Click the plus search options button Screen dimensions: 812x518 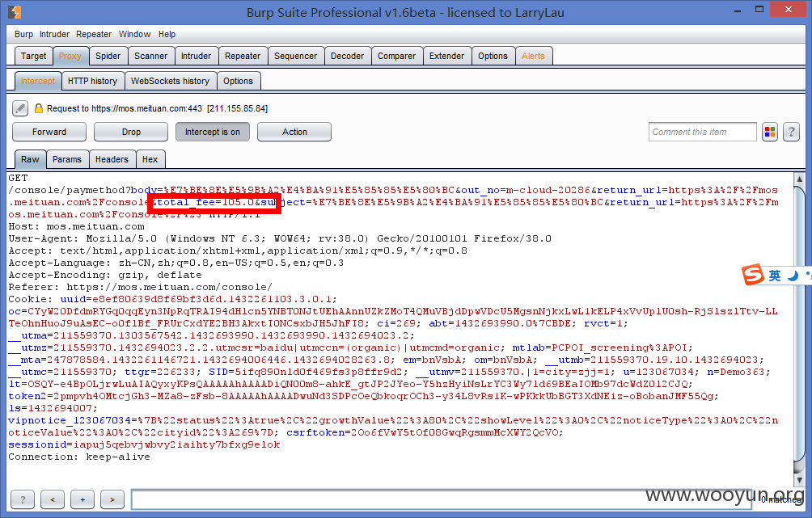[82, 499]
